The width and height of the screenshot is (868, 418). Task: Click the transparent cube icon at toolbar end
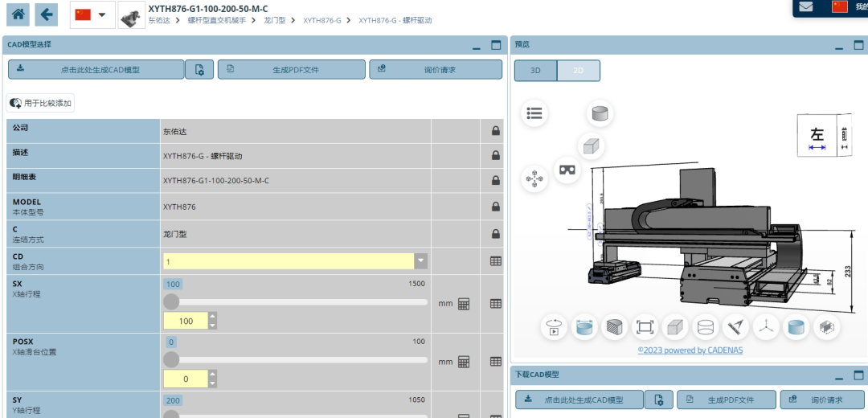click(x=826, y=327)
